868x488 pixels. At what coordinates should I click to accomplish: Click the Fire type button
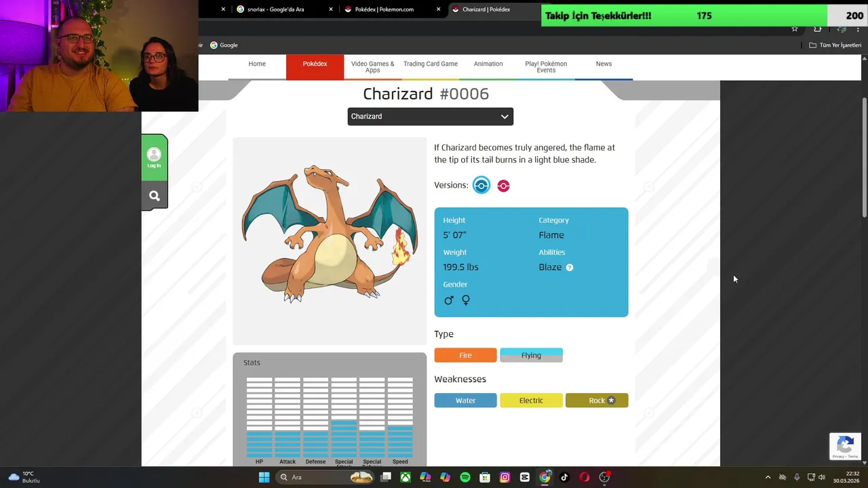coord(465,355)
